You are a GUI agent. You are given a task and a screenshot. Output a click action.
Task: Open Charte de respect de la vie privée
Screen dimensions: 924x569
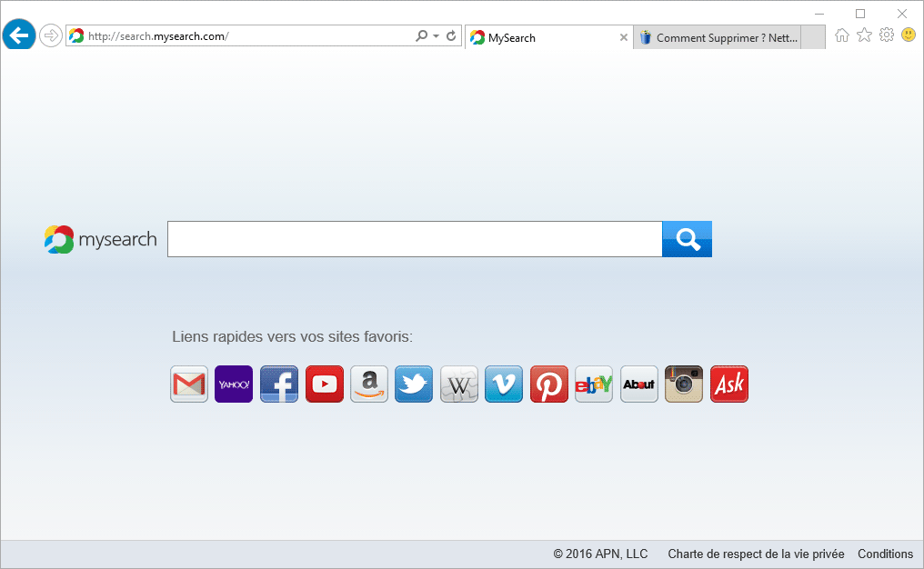[756, 554]
